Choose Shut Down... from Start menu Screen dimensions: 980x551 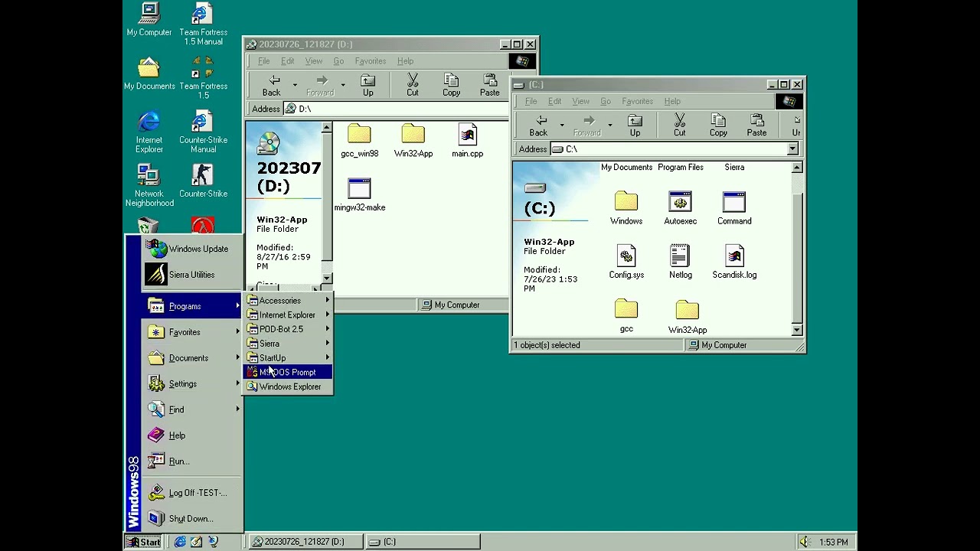[192, 519]
